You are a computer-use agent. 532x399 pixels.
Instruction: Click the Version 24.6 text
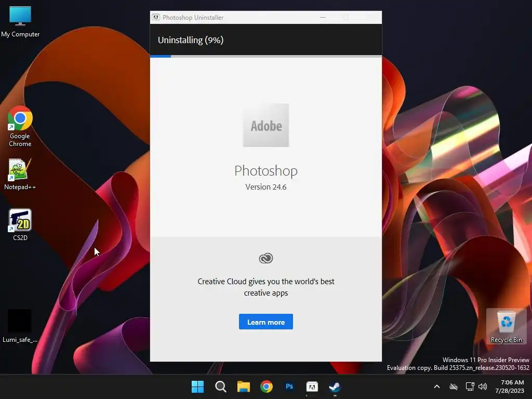click(266, 187)
